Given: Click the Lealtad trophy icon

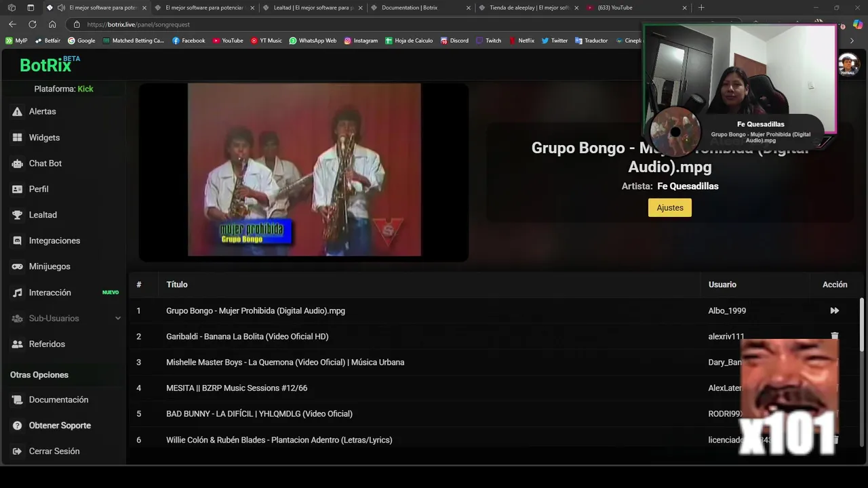Looking at the screenshot, I should [x=17, y=215].
